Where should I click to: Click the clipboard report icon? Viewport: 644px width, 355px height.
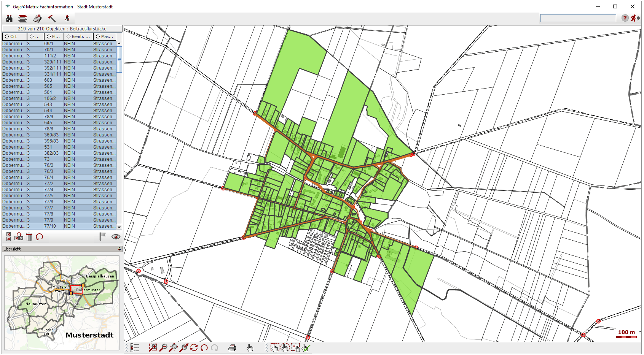37,18
